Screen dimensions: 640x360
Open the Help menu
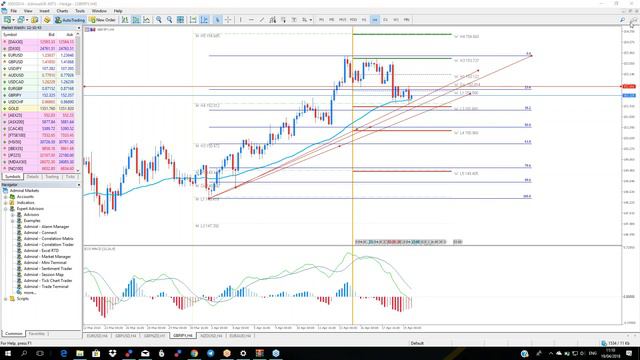(x=118, y=11)
